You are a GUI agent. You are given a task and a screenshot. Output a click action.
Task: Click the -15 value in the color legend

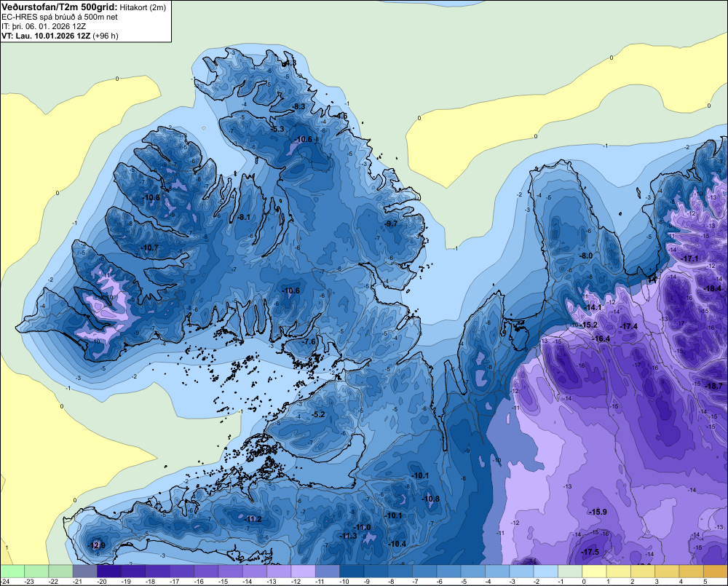(x=223, y=582)
